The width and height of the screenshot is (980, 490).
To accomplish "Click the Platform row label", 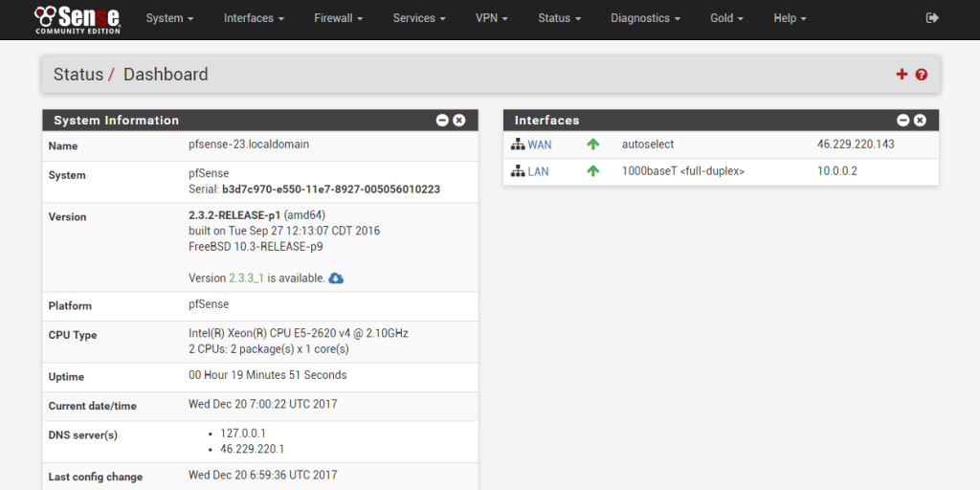I will point(70,305).
